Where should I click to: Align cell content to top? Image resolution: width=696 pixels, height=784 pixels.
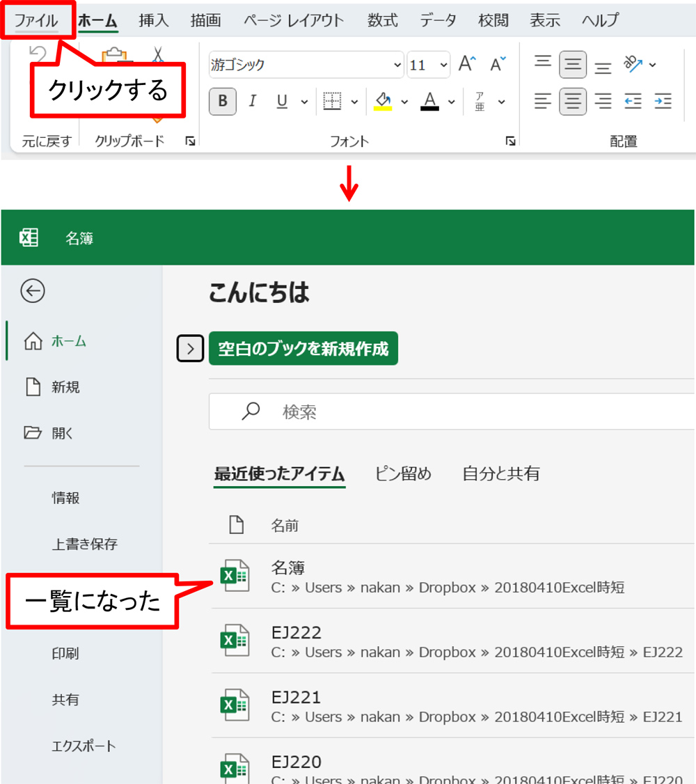point(543,62)
